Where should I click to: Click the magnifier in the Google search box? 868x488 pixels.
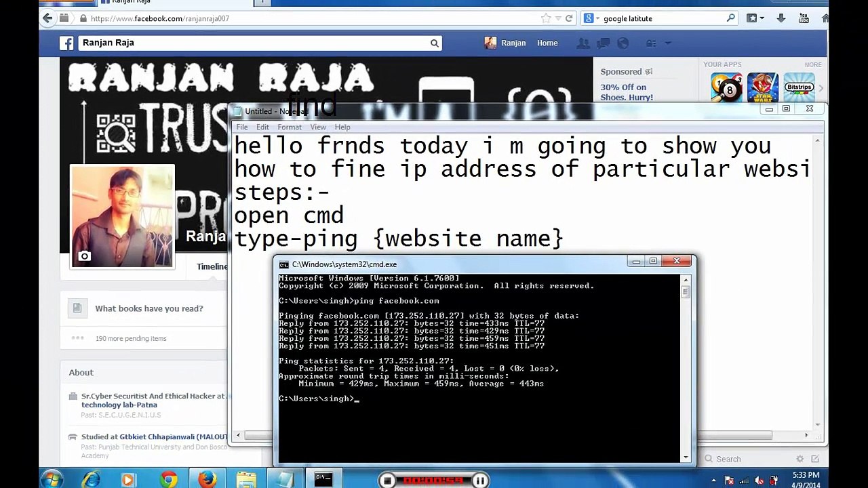730,18
